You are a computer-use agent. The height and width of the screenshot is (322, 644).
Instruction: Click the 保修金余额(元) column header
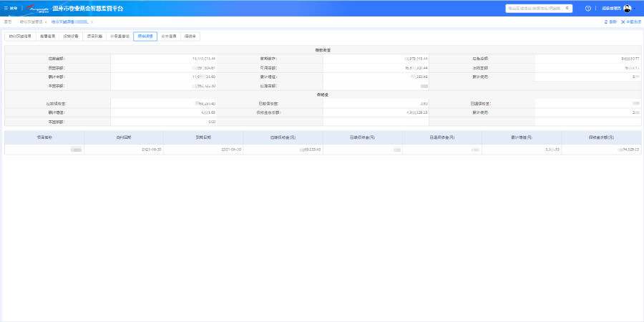(603, 137)
